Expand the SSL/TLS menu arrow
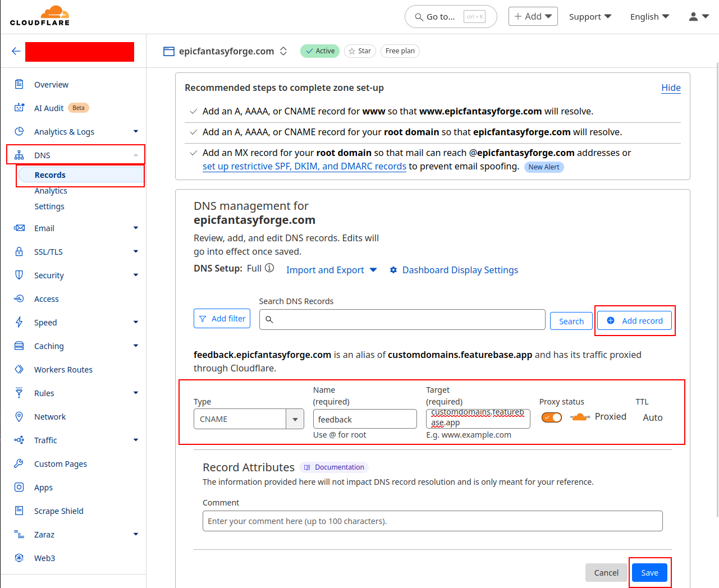719x588 pixels. click(x=136, y=251)
